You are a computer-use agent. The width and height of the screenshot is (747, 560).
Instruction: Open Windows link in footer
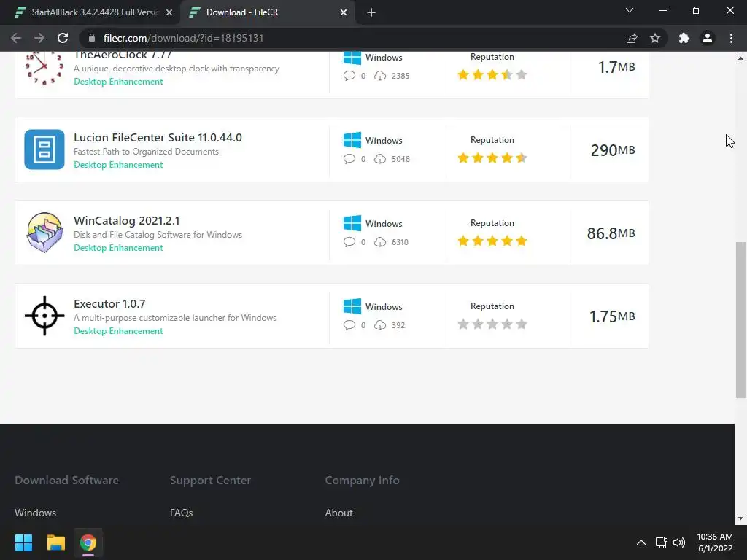(x=35, y=513)
